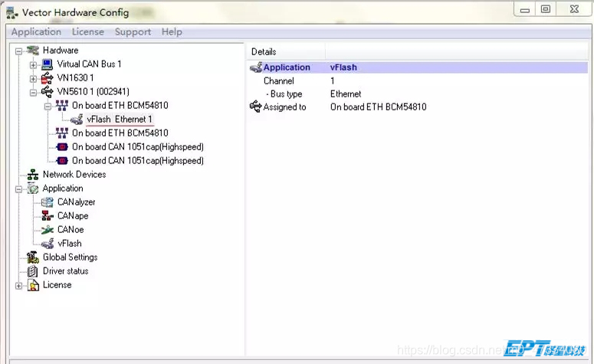The width and height of the screenshot is (594, 364).
Task: Open the Application menu
Action: (36, 32)
